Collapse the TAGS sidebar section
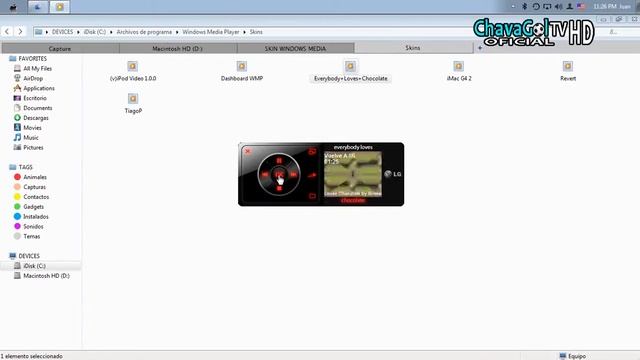 [x=21, y=167]
